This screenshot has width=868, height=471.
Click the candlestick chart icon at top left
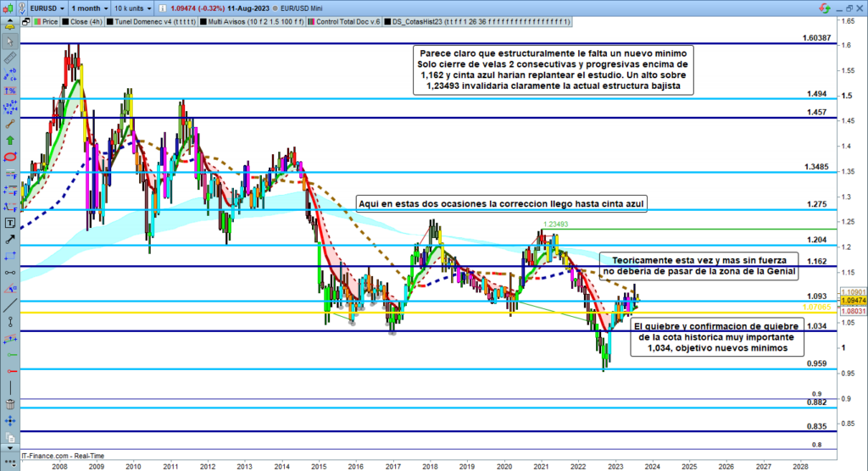pyautogui.click(x=10, y=6)
